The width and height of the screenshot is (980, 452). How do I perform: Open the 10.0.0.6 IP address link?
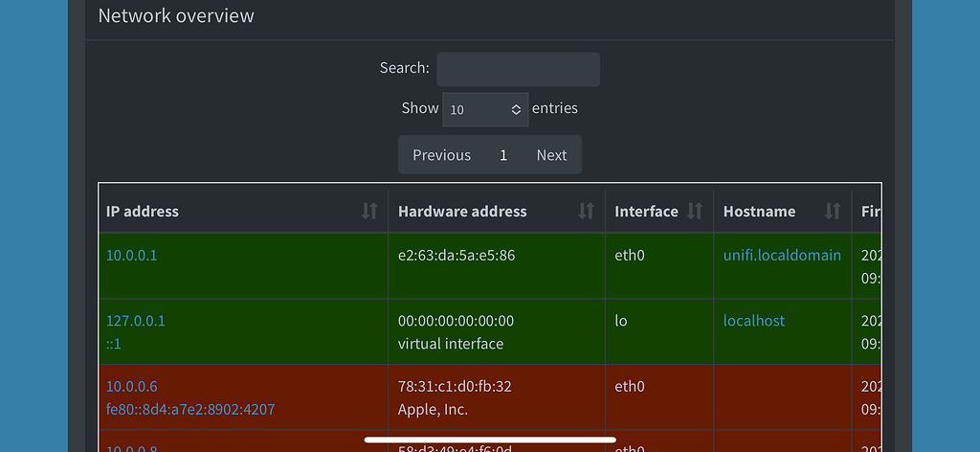[x=132, y=386]
